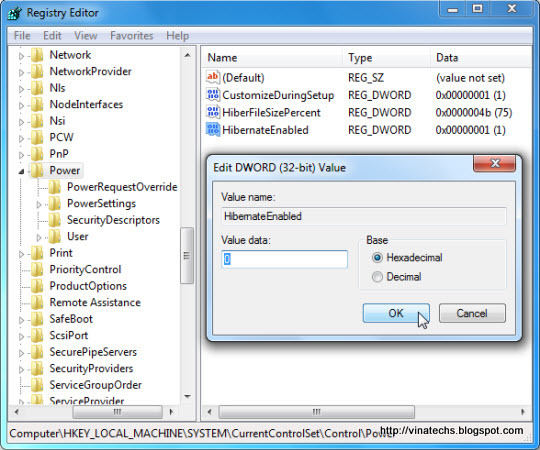Open the Edit menu

click(x=52, y=35)
